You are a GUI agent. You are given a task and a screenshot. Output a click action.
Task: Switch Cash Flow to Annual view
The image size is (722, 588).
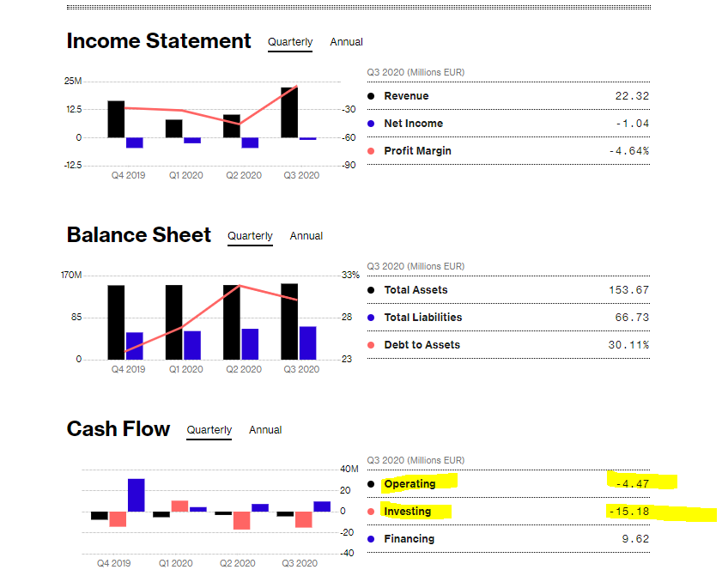coord(265,430)
